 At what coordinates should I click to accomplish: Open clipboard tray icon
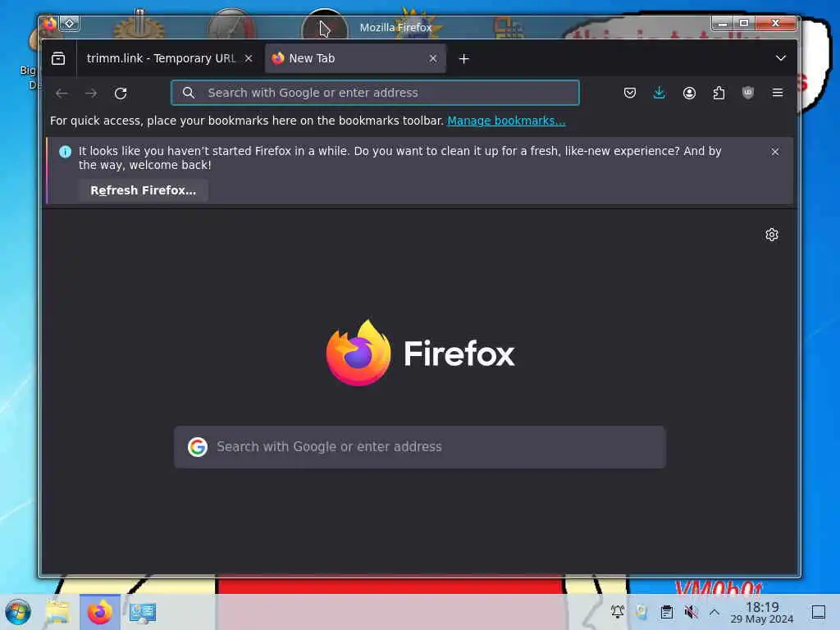coord(666,612)
